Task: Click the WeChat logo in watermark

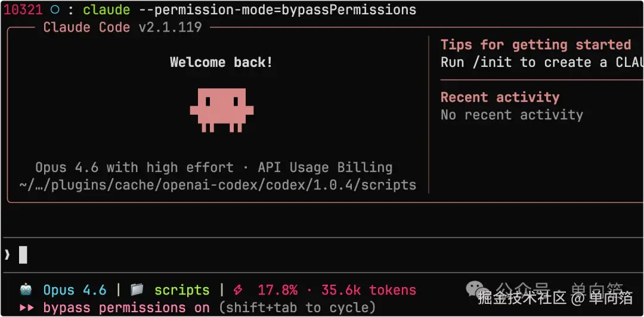Action: pos(476,288)
